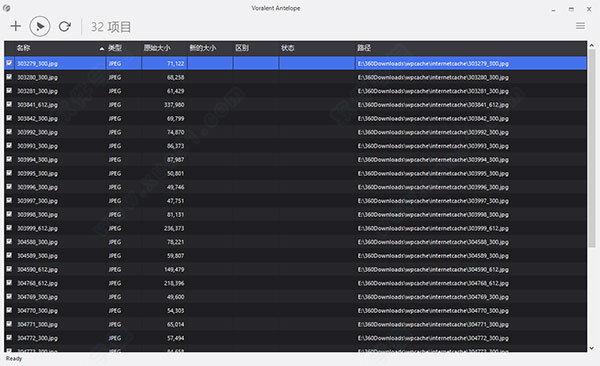Toggle checkbox beside 303281_300.jpg

click(9, 91)
